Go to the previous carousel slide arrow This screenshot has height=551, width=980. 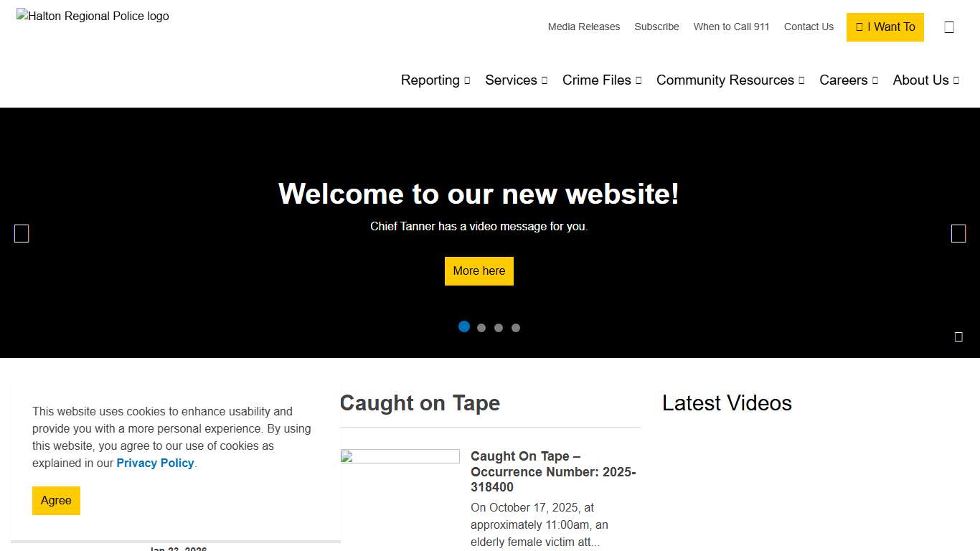coord(22,234)
